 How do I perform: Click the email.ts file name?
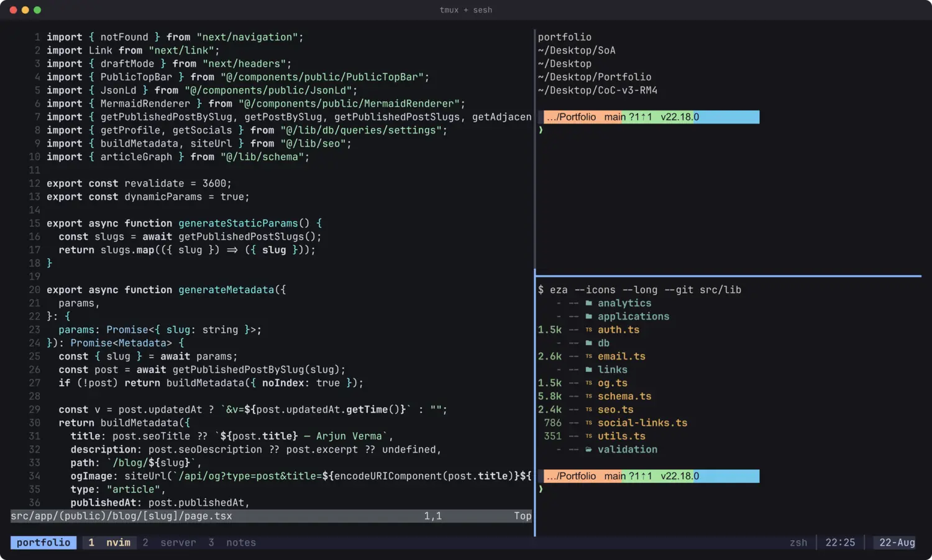(622, 356)
